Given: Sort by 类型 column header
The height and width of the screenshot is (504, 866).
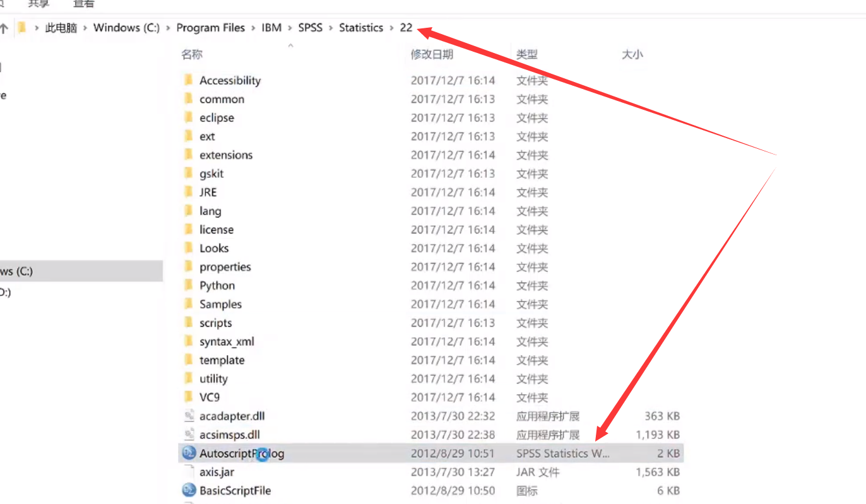Looking at the screenshot, I should [x=527, y=54].
